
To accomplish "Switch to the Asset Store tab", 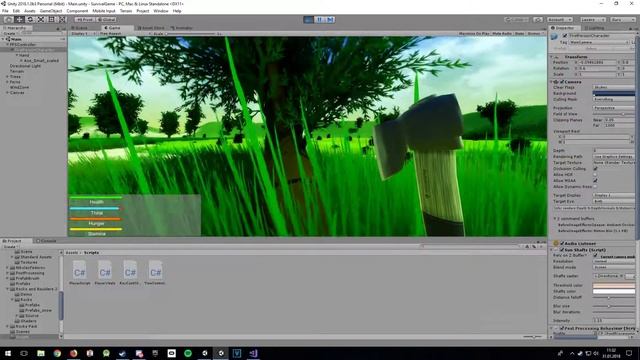I will (151, 28).
